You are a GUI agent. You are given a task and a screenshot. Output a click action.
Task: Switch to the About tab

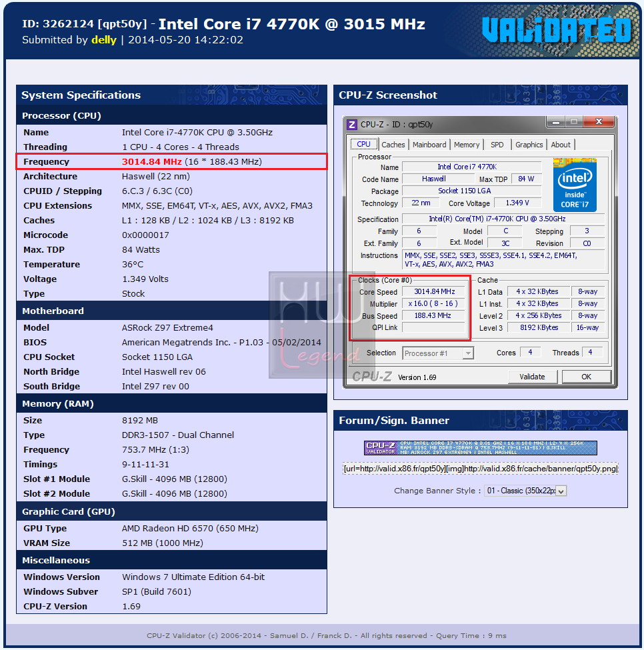click(561, 145)
